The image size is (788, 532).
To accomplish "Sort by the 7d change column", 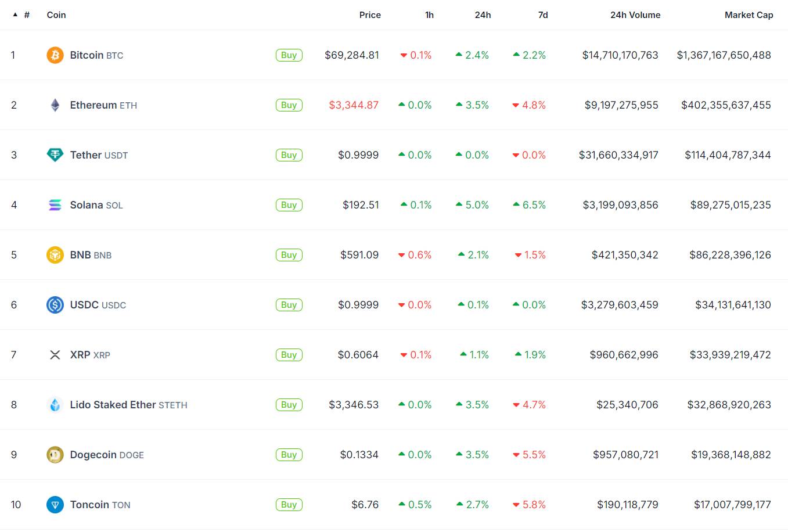I will (x=543, y=15).
